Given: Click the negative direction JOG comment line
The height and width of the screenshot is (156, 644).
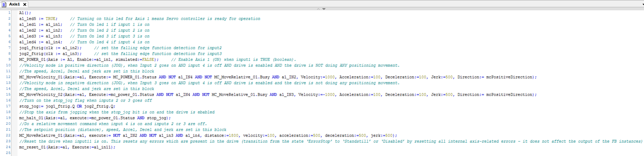Looking at the screenshot, I should coord(210,83).
